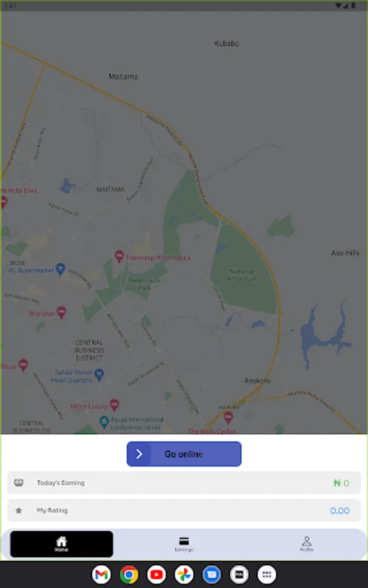Tap the chevron arrow on Go online slider

point(139,454)
